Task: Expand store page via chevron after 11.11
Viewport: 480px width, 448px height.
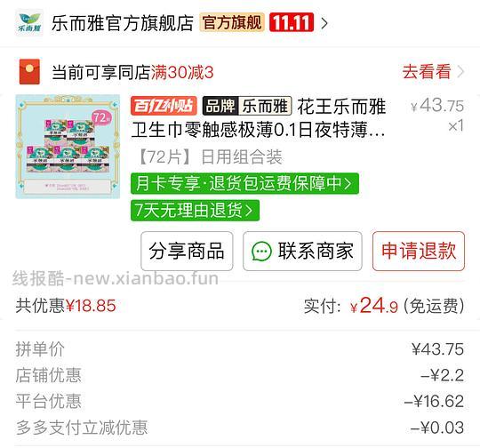Action: click(x=324, y=23)
